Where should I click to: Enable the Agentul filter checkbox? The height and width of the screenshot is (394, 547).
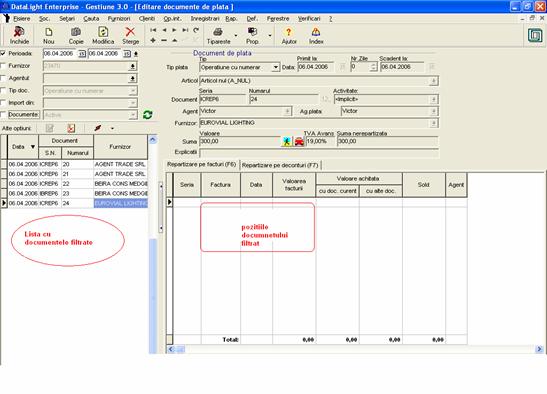(3, 78)
